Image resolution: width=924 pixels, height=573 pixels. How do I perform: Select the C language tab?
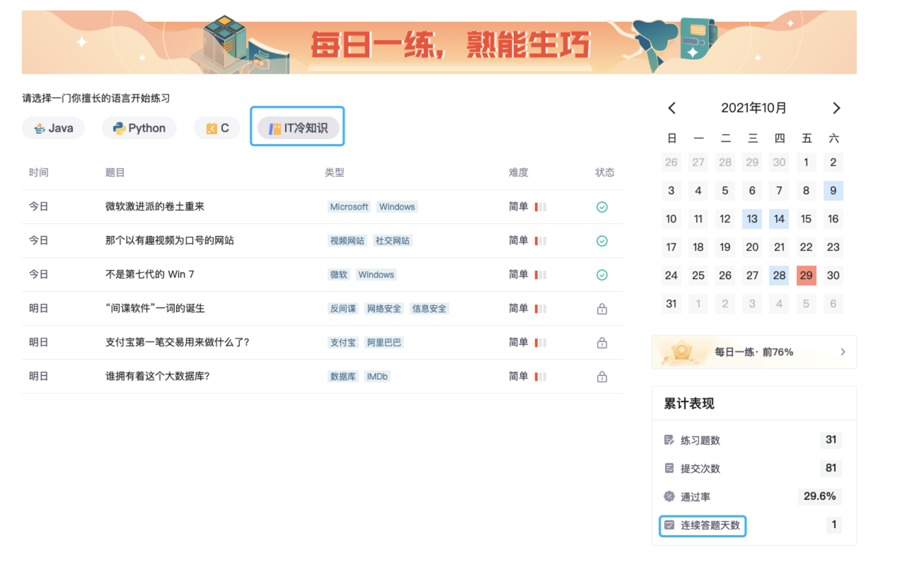[x=217, y=128]
